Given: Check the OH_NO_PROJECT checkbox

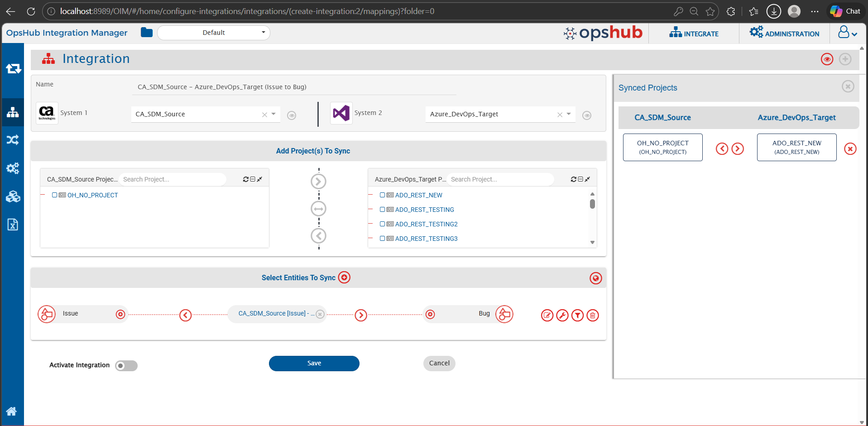Looking at the screenshot, I should click(54, 195).
